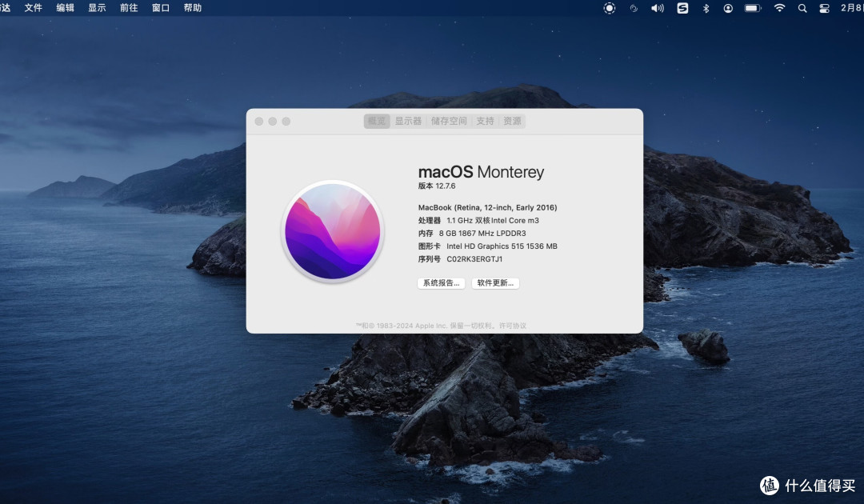This screenshot has height=504, width=864.
Task: Click the processor text 1.1 GHz 双核 Intel Core m3
Action: pyautogui.click(x=493, y=220)
